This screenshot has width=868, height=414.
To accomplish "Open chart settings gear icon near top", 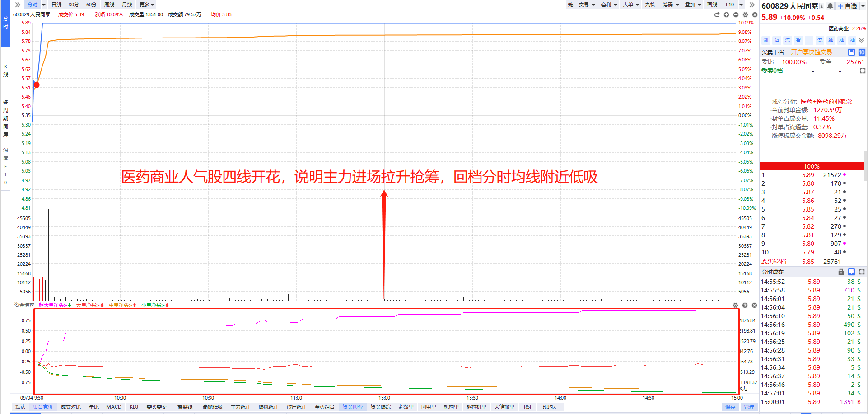I will click(x=745, y=15).
